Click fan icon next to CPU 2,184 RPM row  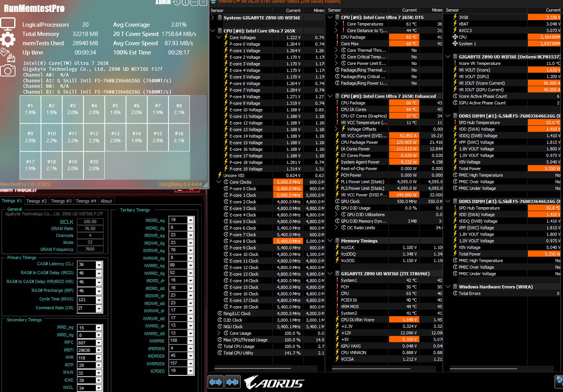point(455,37)
